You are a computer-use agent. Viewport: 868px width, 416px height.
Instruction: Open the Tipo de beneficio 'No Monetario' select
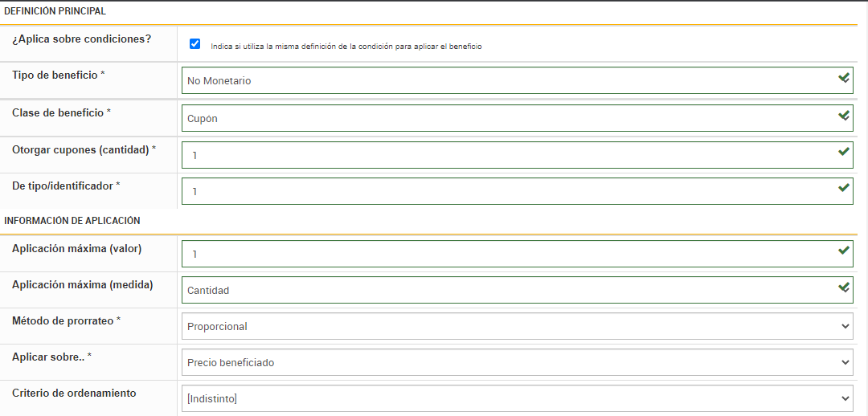pos(506,80)
